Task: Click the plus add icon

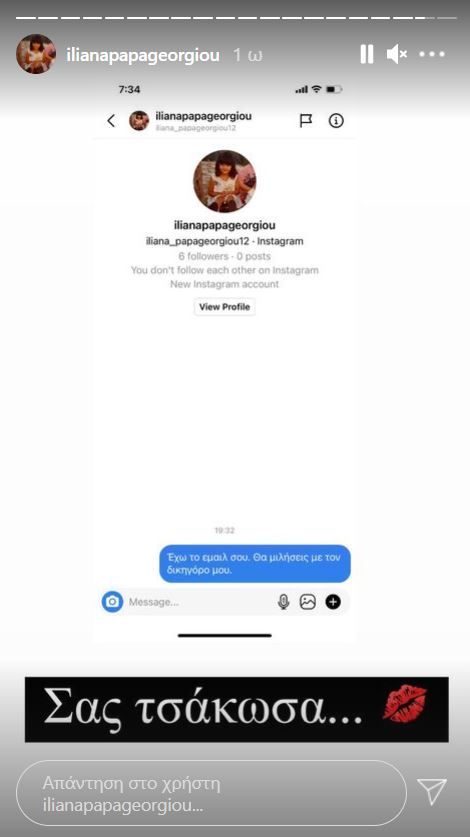Action: (333, 602)
